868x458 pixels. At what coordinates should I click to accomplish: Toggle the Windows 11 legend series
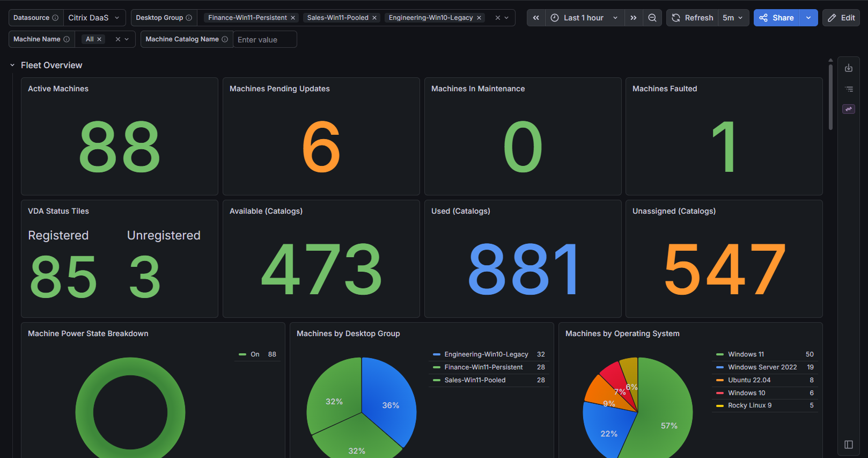point(746,354)
